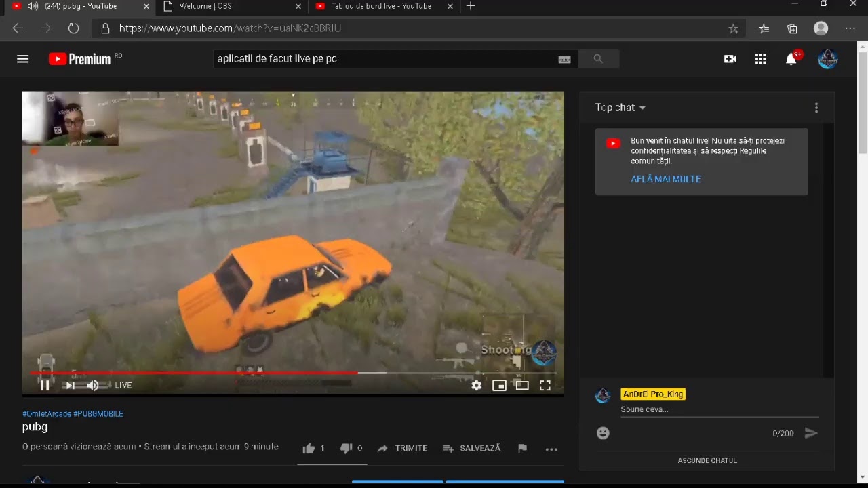868x488 pixels.
Task: Open a new browser tab
Action: (471, 6)
